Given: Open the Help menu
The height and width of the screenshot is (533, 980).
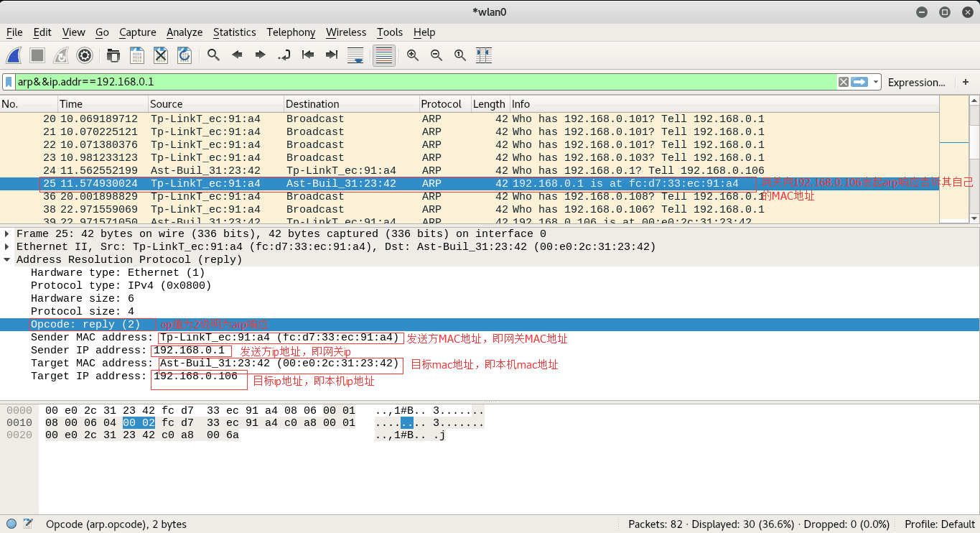Looking at the screenshot, I should point(424,32).
